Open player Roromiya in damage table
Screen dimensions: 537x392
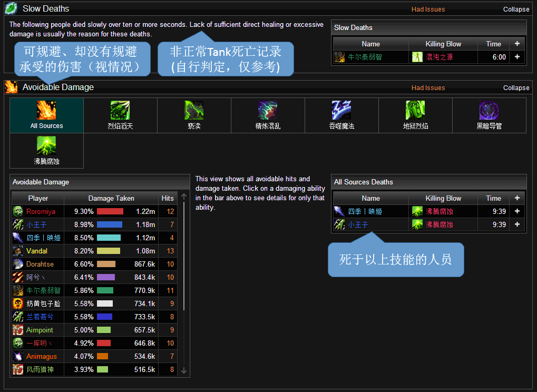[x=41, y=212]
